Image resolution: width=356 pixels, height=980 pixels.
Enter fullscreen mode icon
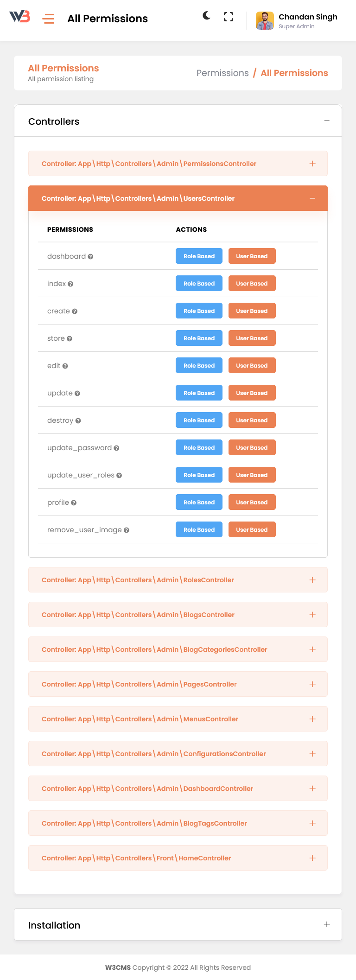click(229, 17)
